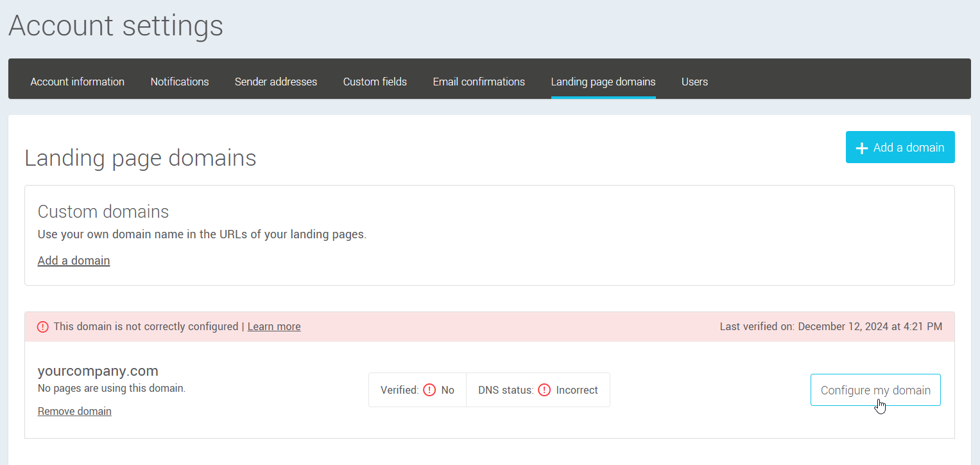The image size is (980, 465).
Task: Click the active Landing page domains tab
Action: (603, 82)
